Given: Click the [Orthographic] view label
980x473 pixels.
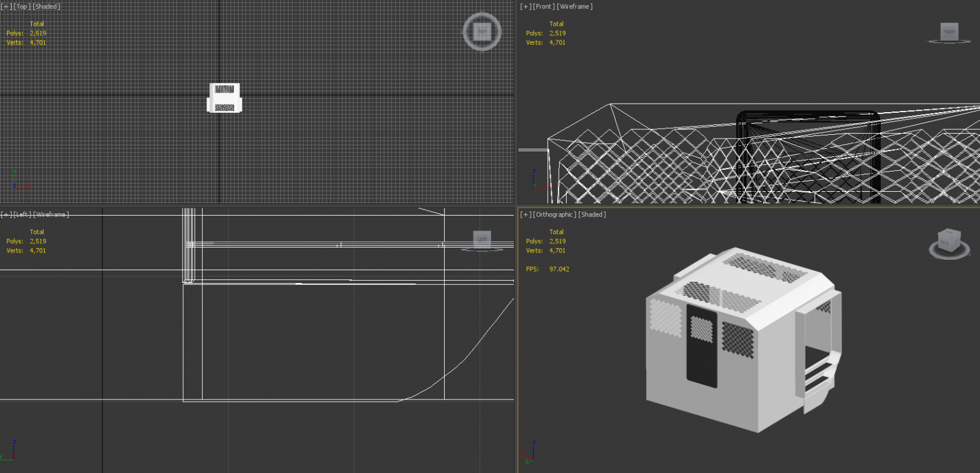Looking at the screenshot, I should [x=554, y=214].
